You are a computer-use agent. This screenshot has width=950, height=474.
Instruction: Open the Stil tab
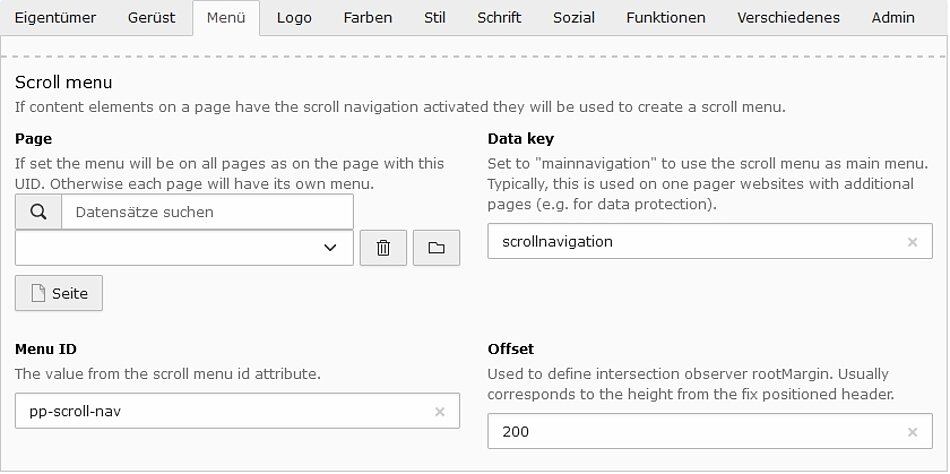(434, 18)
